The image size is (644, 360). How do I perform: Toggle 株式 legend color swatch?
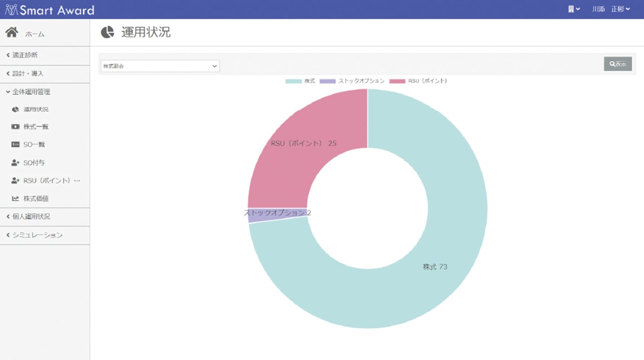pos(293,81)
